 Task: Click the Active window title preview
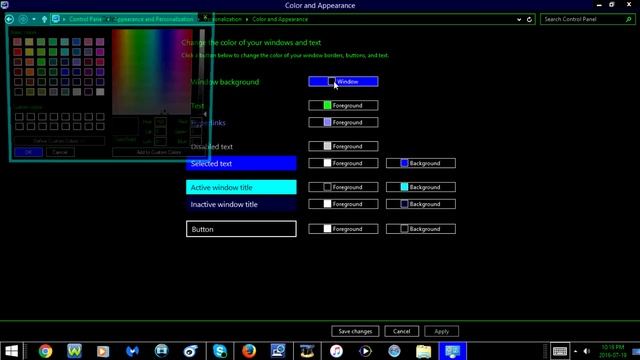tap(241, 187)
